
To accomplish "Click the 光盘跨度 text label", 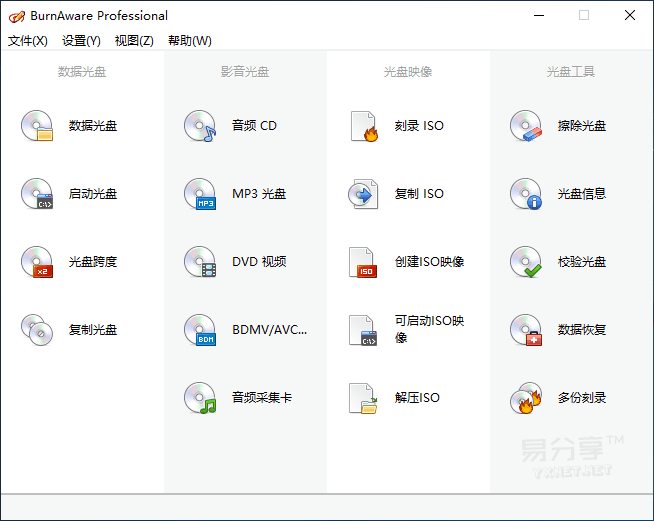I will (93, 262).
